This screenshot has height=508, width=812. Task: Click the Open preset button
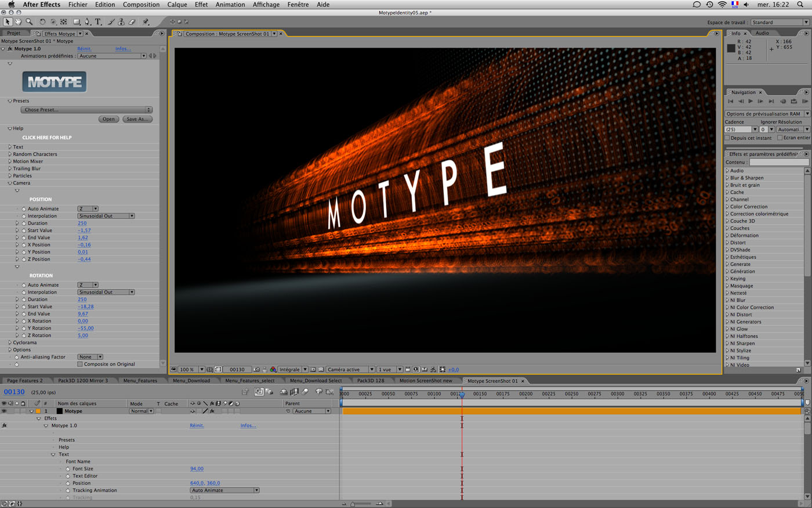coord(108,119)
